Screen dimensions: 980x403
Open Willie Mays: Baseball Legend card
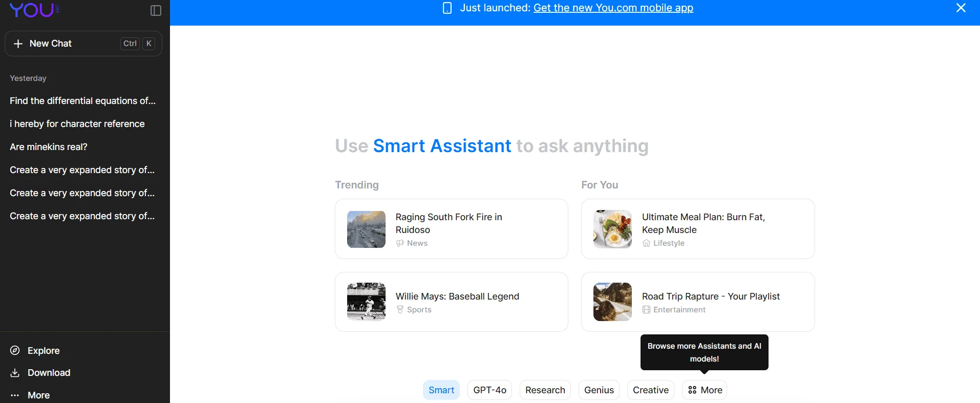[452, 302]
